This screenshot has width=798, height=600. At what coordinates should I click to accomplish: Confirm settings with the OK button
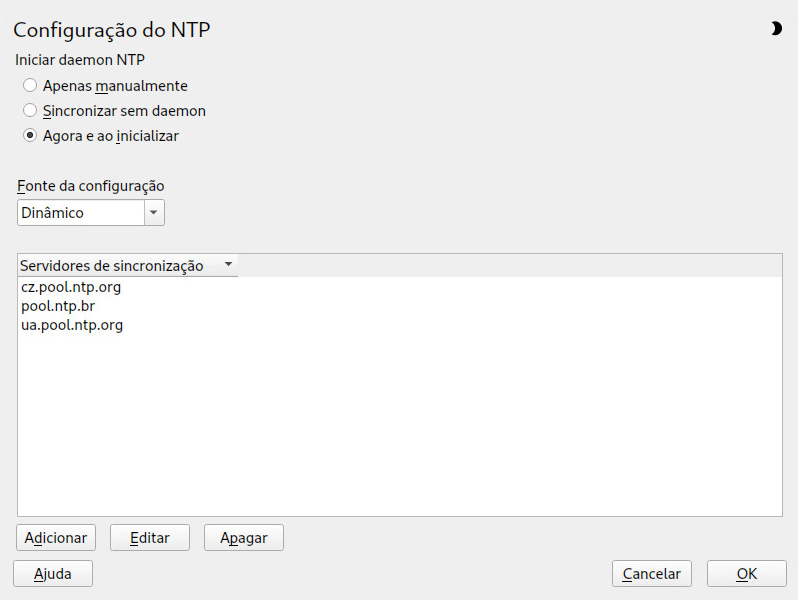tap(747, 574)
